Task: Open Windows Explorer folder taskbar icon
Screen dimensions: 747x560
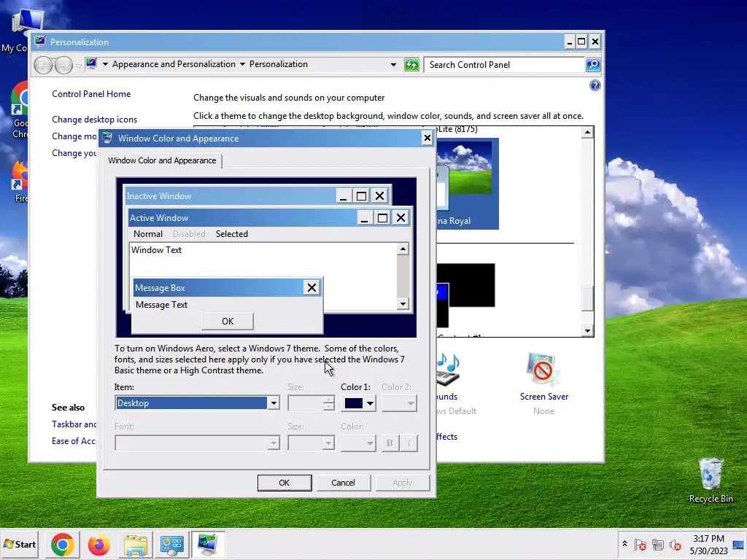Action: pyautogui.click(x=135, y=544)
